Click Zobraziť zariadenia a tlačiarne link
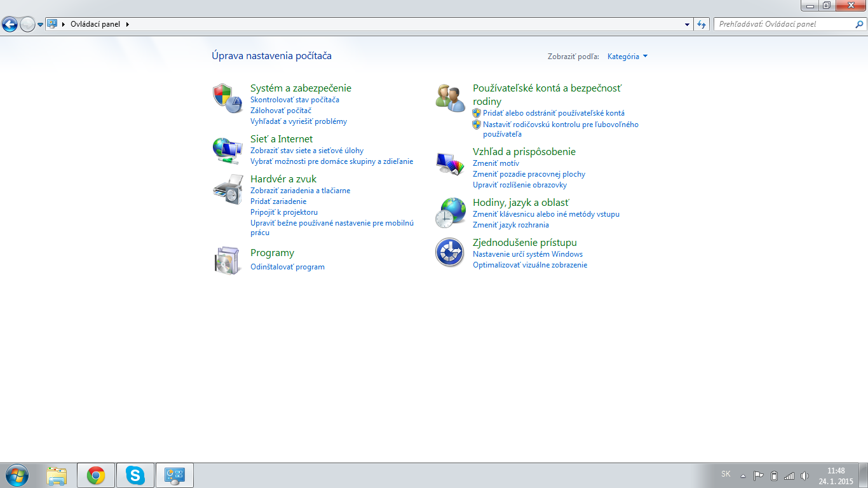 (x=300, y=191)
